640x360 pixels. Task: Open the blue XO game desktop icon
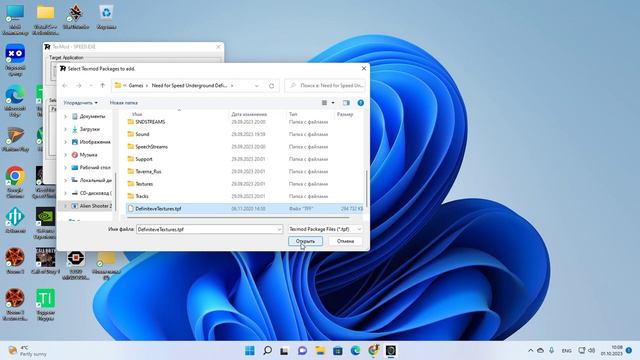tap(15, 60)
